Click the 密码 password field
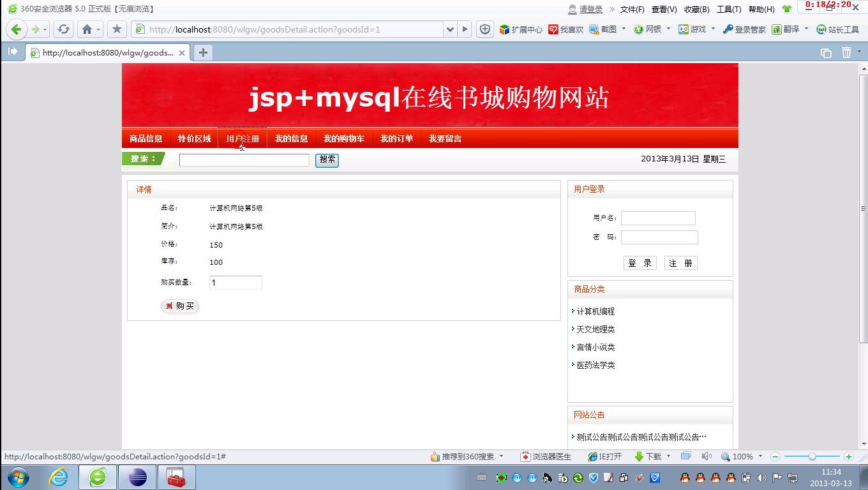Image resolution: width=868 pixels, height=490 pixels. [659, 237]
